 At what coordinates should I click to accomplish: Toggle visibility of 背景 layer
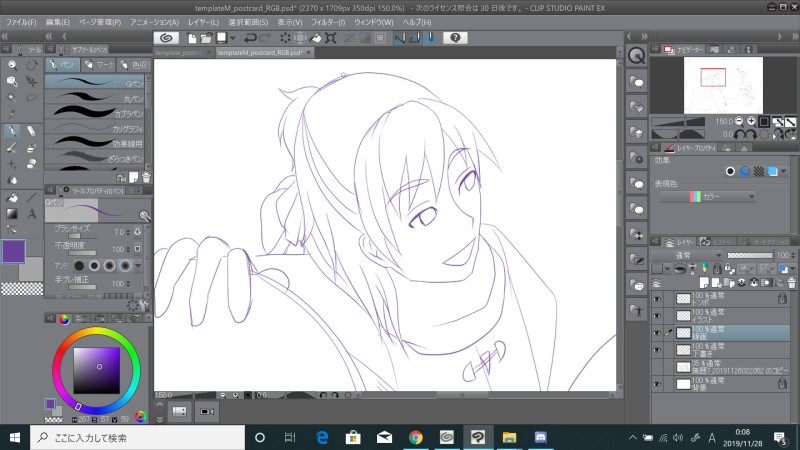point(657,384)
